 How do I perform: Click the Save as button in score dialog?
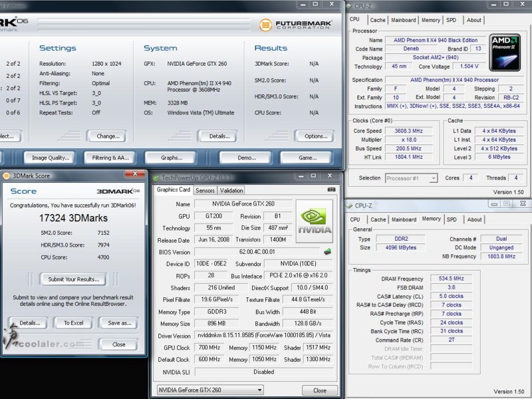[x=120, y=323]
